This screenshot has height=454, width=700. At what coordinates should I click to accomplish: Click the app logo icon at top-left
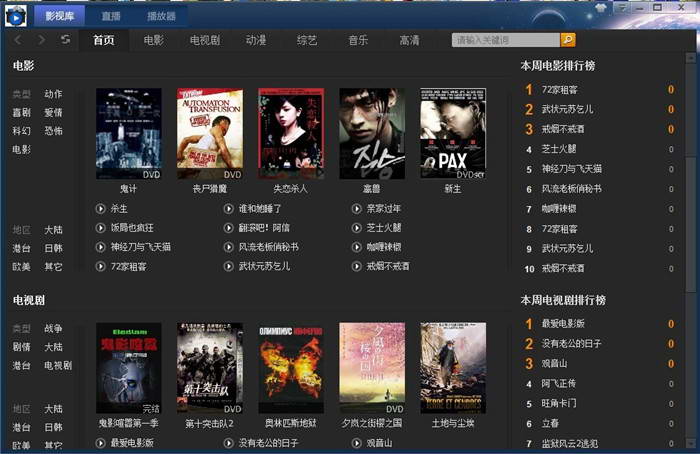pyautogui.click(x=16, y=17)
